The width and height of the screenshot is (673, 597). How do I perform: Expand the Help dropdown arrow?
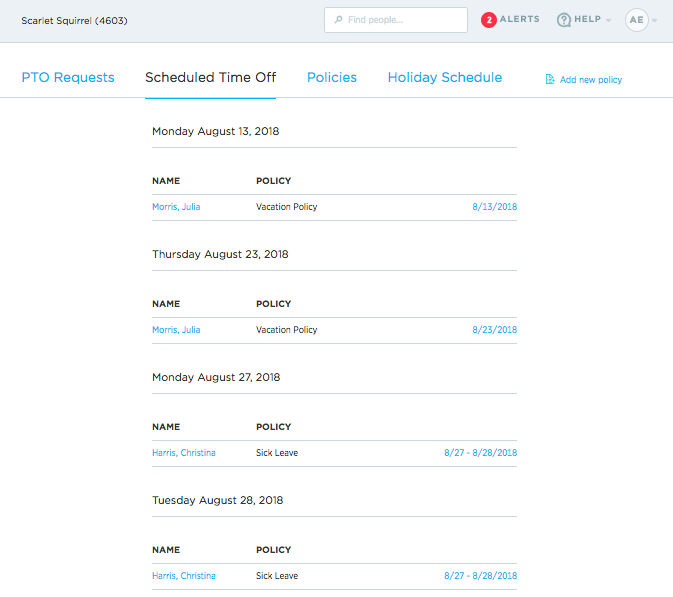608,20
